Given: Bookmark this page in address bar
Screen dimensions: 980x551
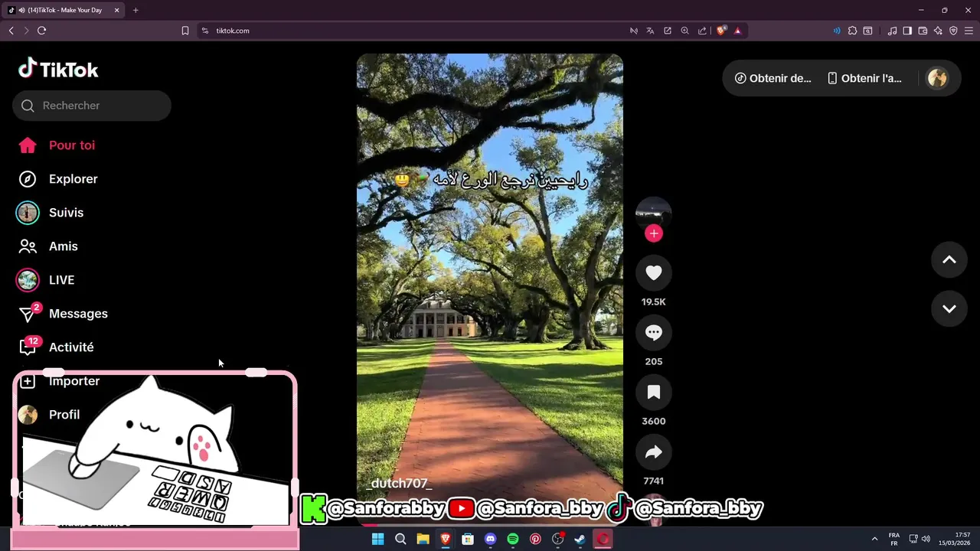Looking at the screenshot, I should click(185, 31).
